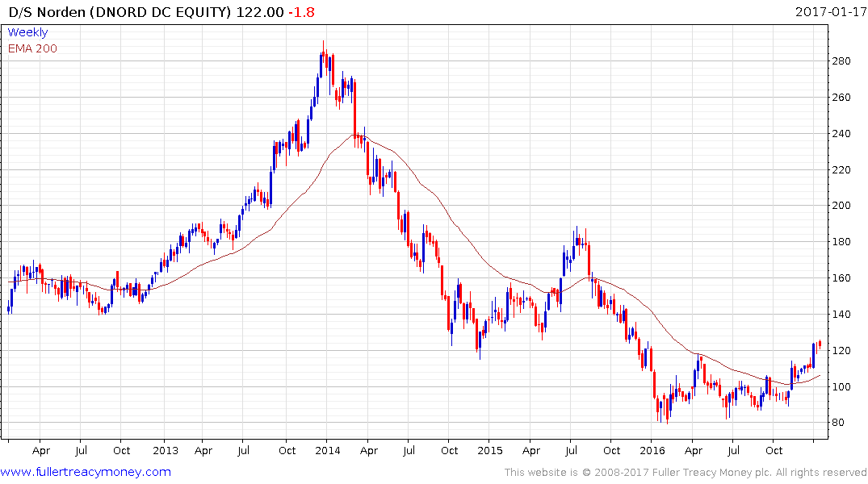Click the 2013 time axis label
The image size is (868, 484).
coord(166,450)
